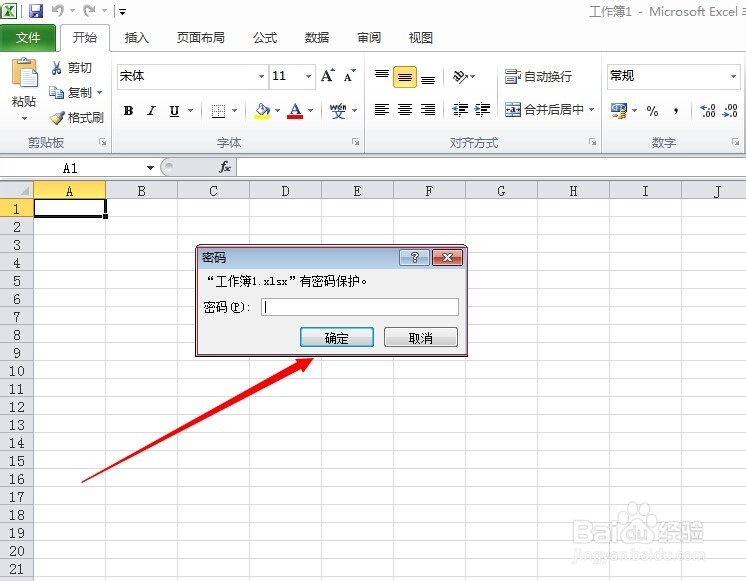
Task: Click increase decimal icon
Action: point(707,111)
